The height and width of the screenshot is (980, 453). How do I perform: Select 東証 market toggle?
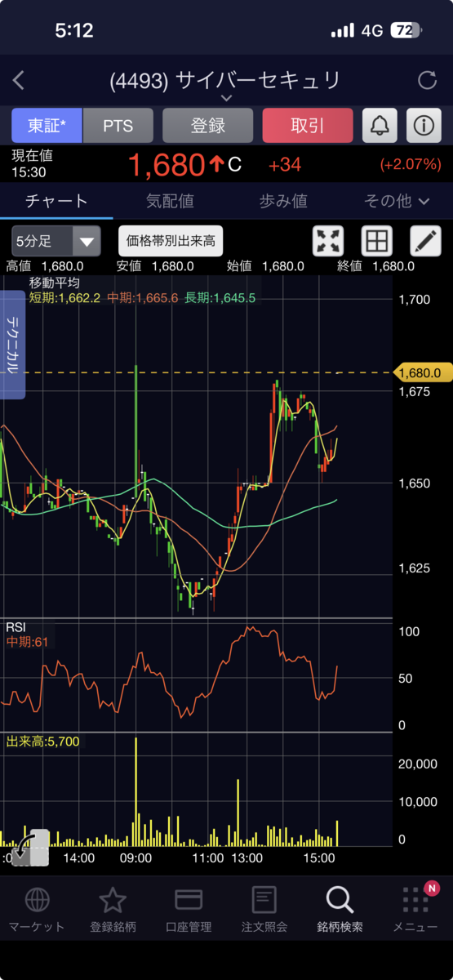point(47,126)
